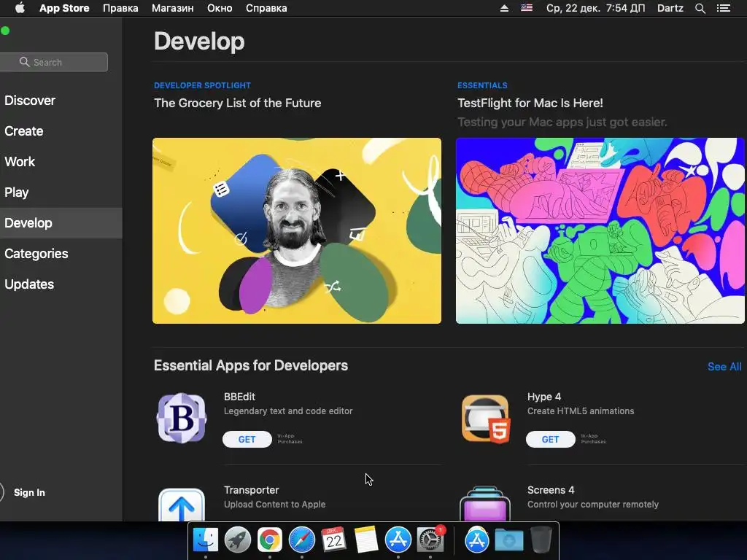Image resolution: width=747 pixels, height=560 pixels.
Task: Click the ESSENTIALS label
Action: pyautogui.click(x=482, y=85)
